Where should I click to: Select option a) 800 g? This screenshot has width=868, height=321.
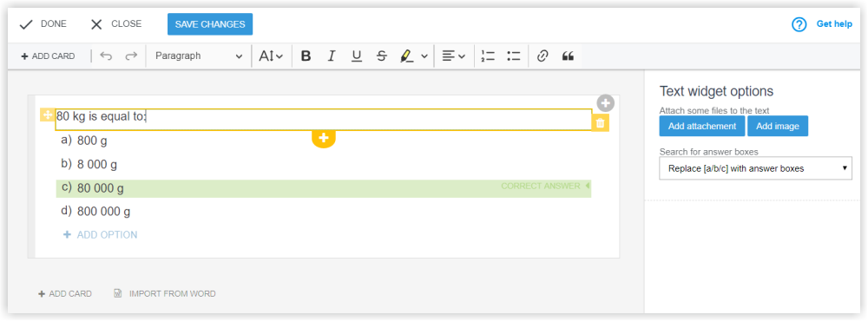coord(84,141)
